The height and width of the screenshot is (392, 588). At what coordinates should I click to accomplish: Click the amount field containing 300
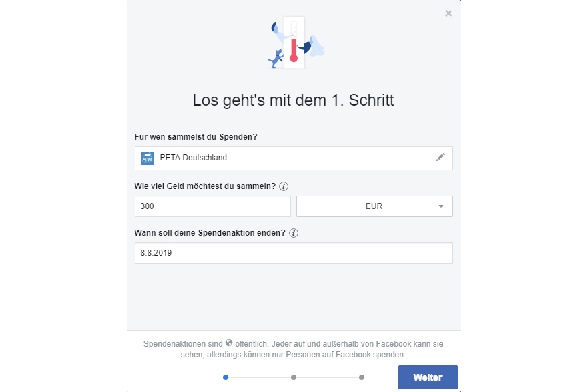[x=212, y=206]
